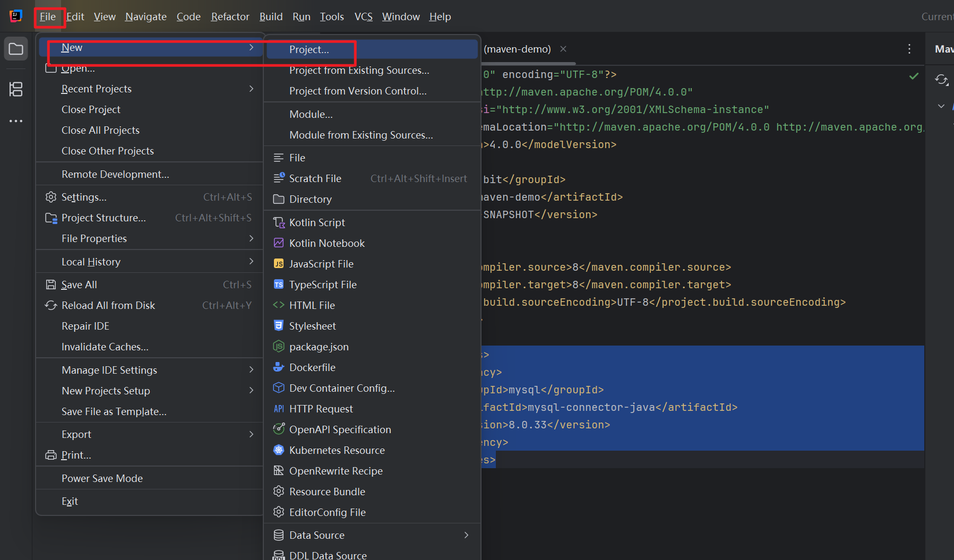Click the Kotlin Script icon
The height and width of the screenshot is (560, 954).
pos(279,222)
